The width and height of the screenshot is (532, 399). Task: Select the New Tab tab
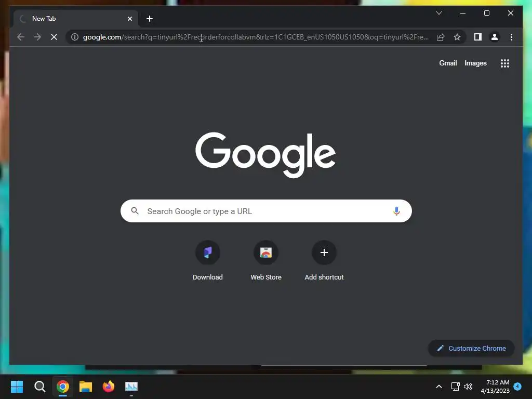(x=76, y=19)
